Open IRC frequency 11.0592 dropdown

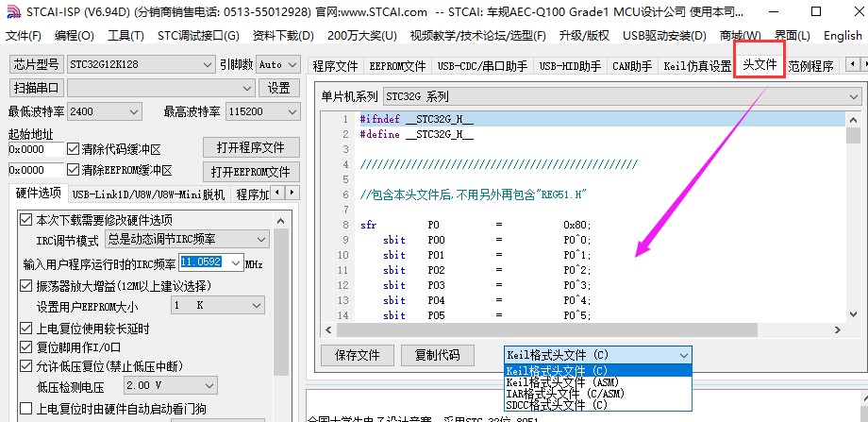point(237,262)
